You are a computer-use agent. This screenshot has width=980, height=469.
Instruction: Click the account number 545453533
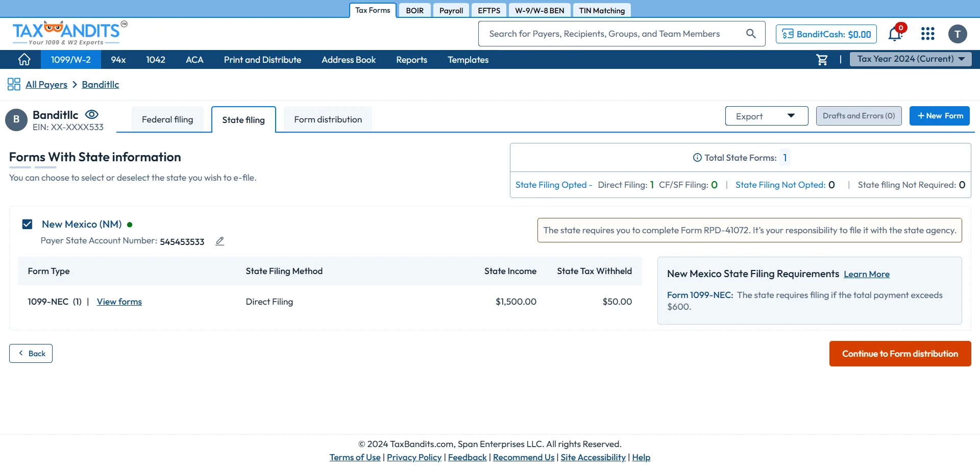(182, 241)
